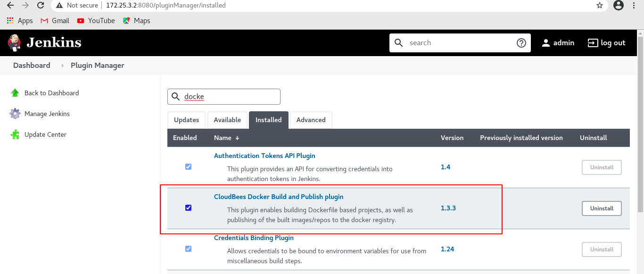
Task: Open the Advanced tab
Action: pyautogui.click(x=311, y=120)
